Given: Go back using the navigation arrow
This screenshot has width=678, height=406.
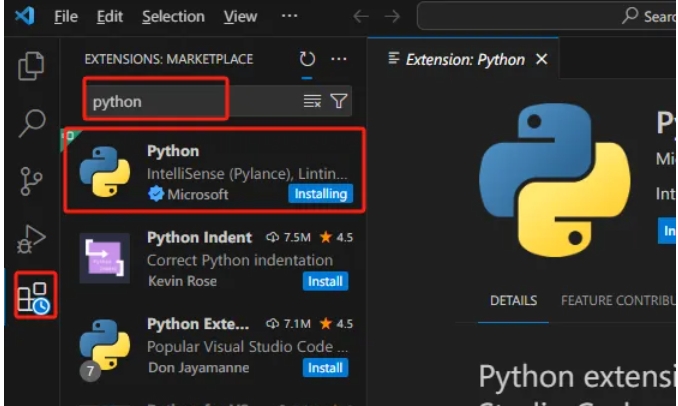Looking at the screenshot, I should [x=361, y=17].
